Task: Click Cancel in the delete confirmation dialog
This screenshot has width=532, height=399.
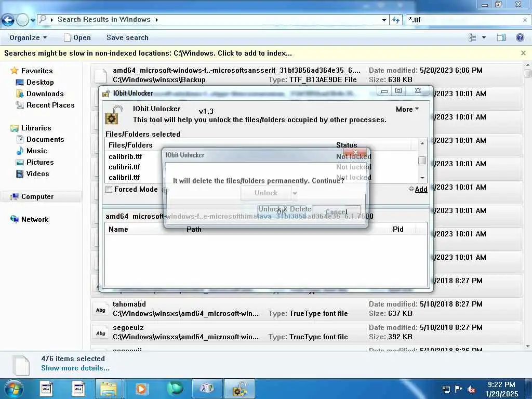Action: (x=336, y=212)
